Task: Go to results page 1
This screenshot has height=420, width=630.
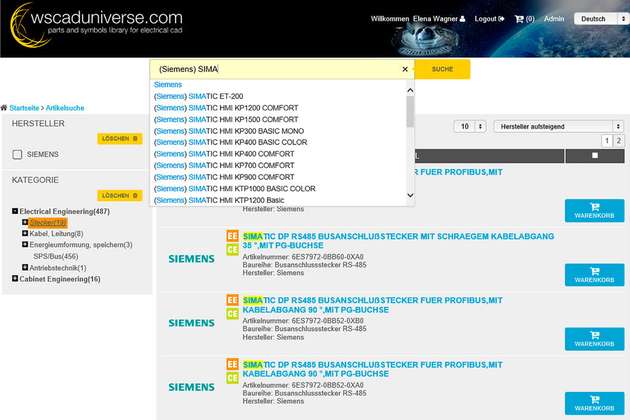Action: point(607,141)
